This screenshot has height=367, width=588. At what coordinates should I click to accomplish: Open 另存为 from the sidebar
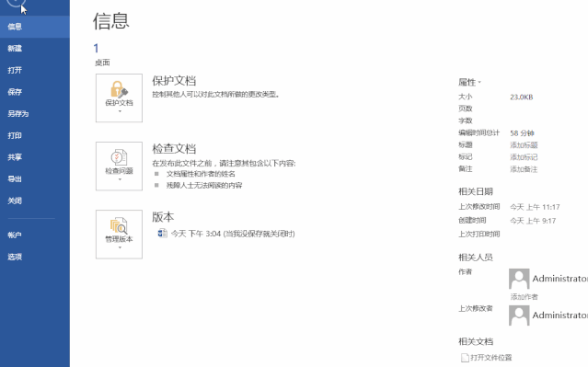point(34,113)
